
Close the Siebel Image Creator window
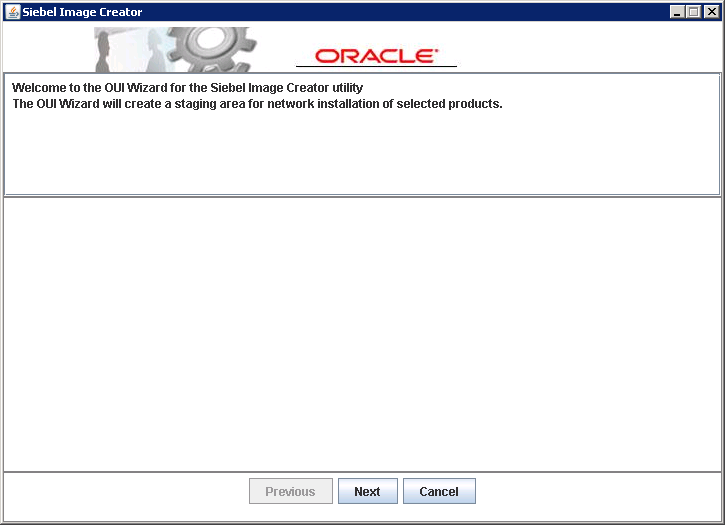[x=711, y=12]
